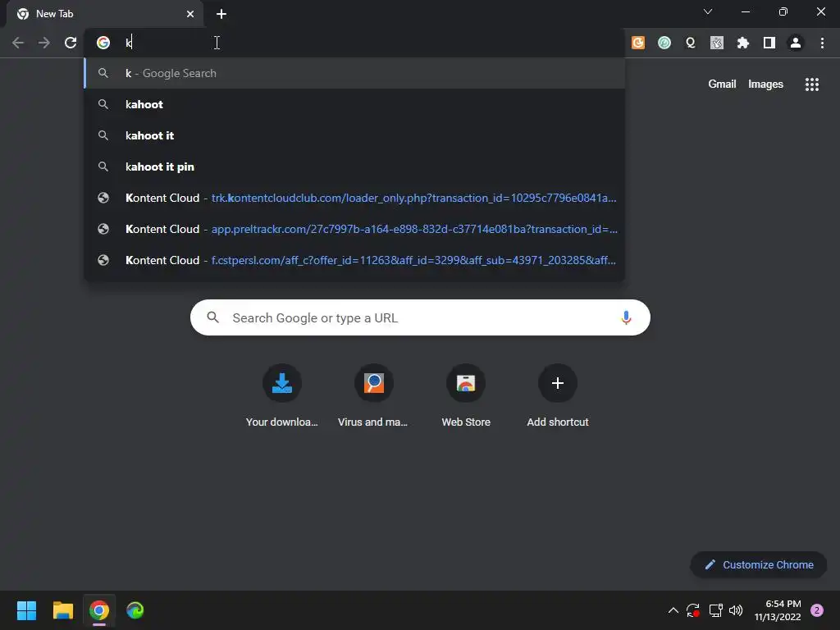The width and height of the screenshot is (840, 630).
Task: Open Chrome's three-dot menu
Action: tap(822, 43)
